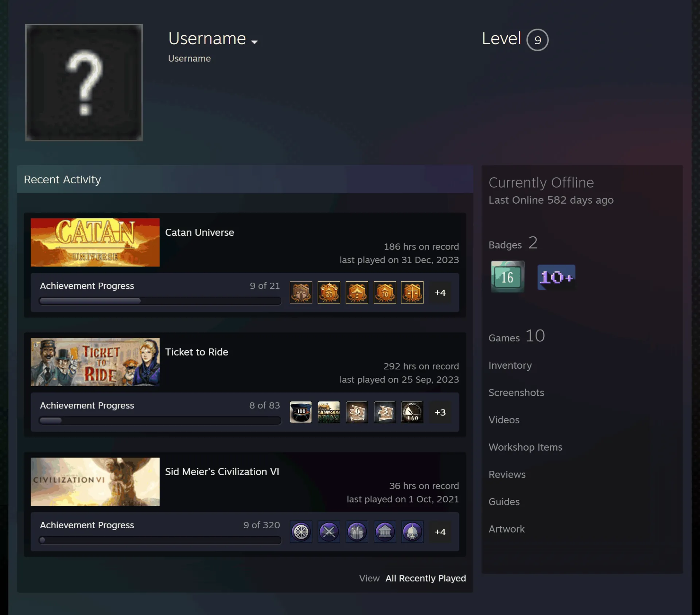Screen dimensions: 700x615
Task: Go to Reviews
Action: coord(507,474)
